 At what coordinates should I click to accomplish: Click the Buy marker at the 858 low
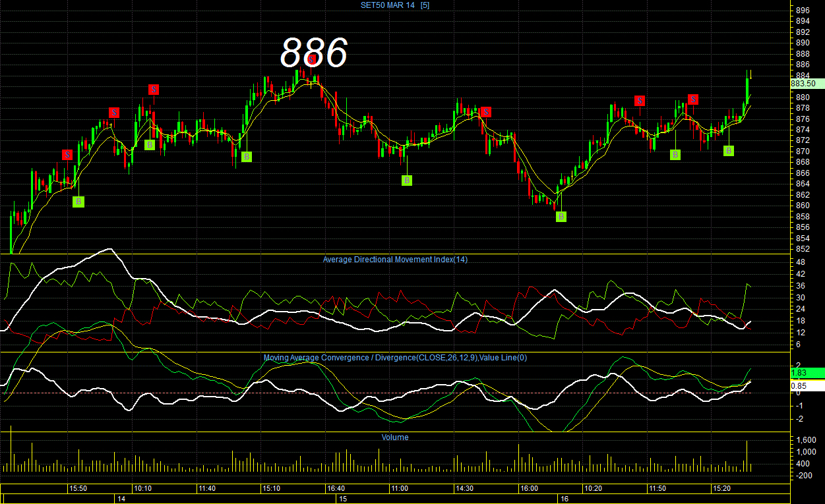[561, 217]
